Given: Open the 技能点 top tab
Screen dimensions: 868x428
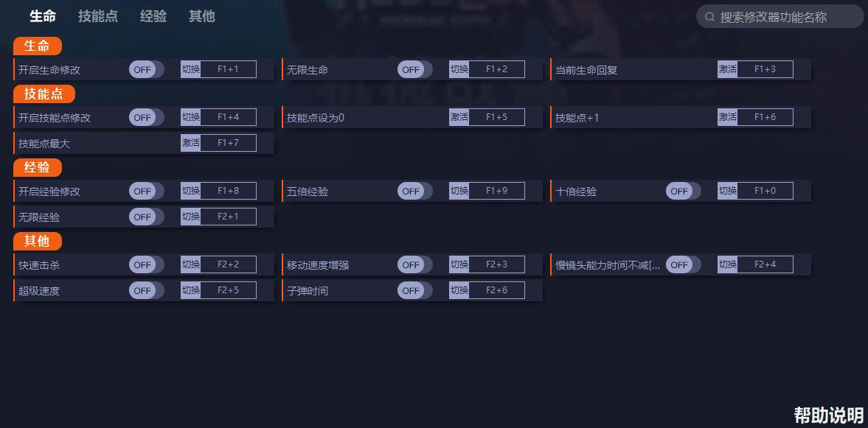Looking at the screenshot, I should tap(98, 16).
